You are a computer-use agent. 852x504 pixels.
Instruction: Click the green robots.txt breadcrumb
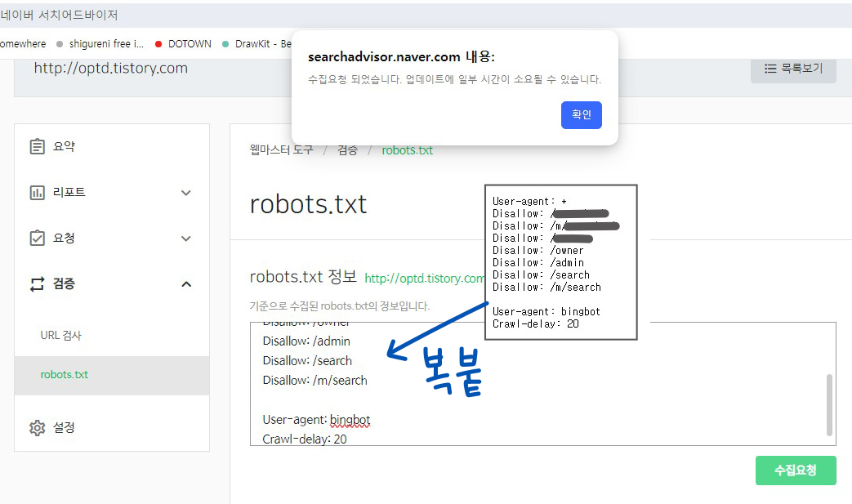(x=407, y=150)
